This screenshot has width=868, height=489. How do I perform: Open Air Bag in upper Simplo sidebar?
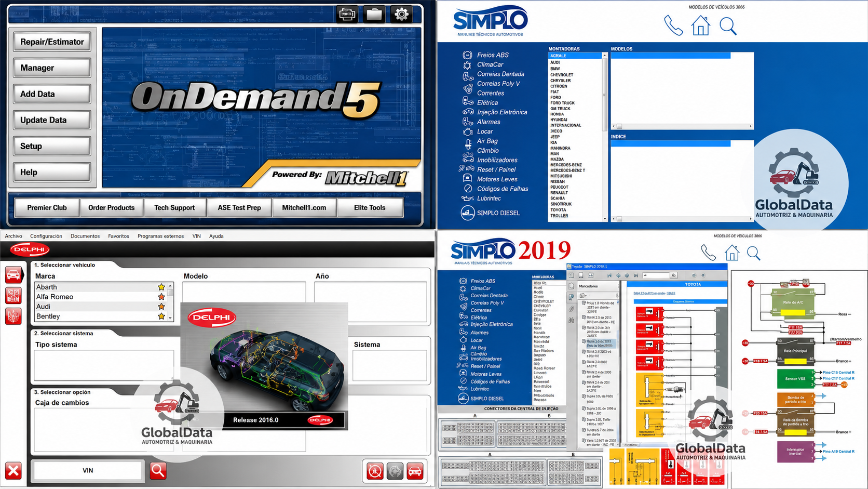pos(487,141)
